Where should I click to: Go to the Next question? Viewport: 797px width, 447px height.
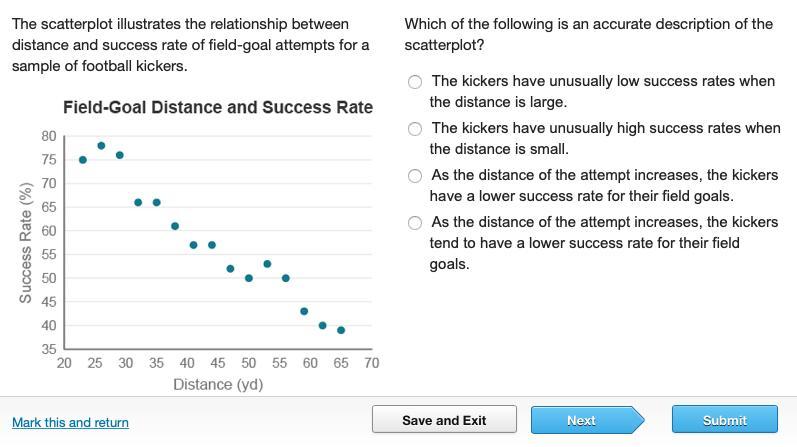click(x=581, y=420)
